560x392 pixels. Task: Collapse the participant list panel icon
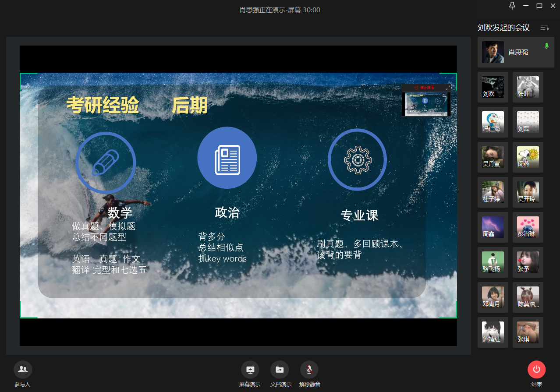[545, 28]
